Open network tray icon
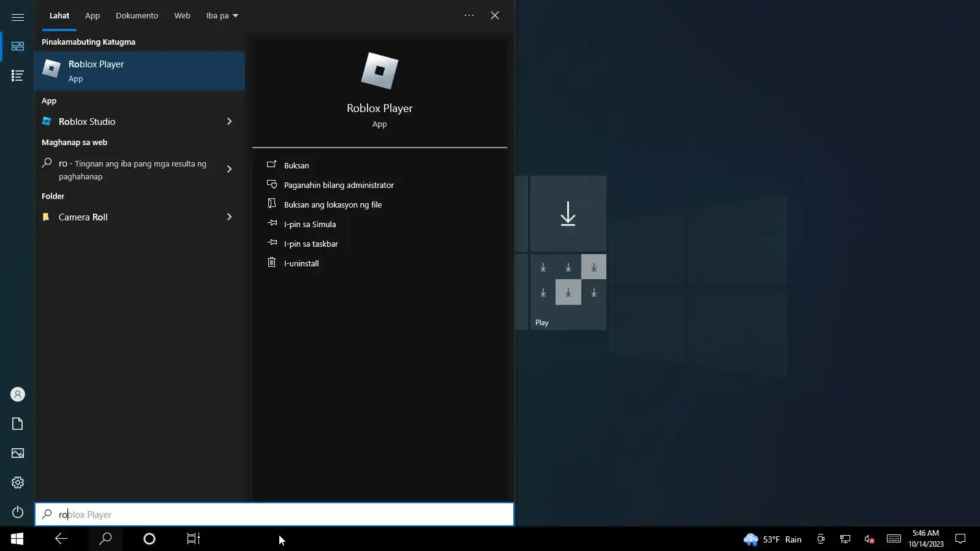The width and height of the screenshot is (980, 551). [845, 539]
